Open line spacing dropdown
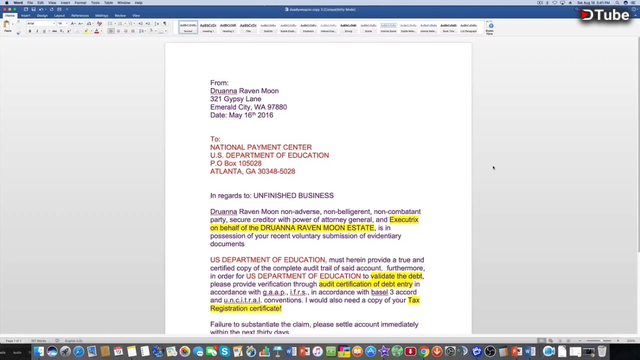This screenshot has height=360, width=640. (x=142, y=31)
